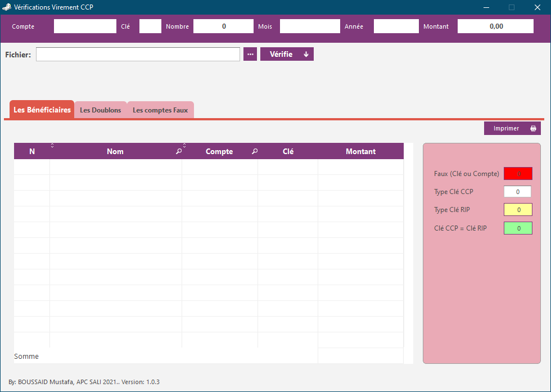The width and height of the screenshot is (551, 392).
Task: Switch to Les comptes Faux tab
Action: pos(160,110)
